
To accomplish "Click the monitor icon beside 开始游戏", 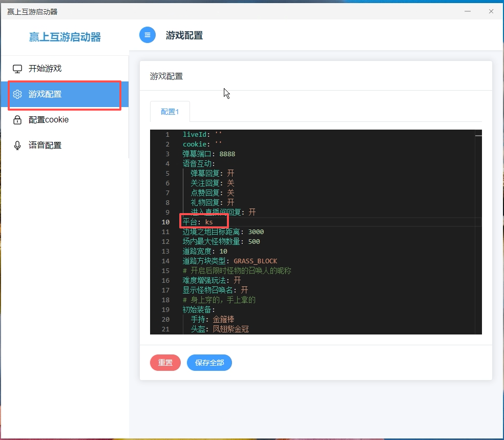I will (17, 69).
